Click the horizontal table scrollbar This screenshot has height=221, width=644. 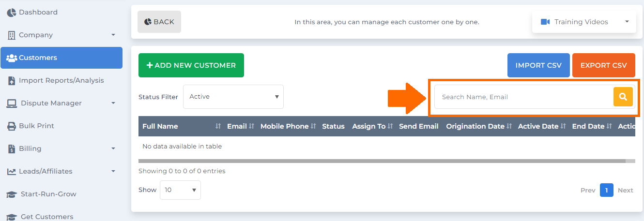pyautogui.click(x=382, y=161)
